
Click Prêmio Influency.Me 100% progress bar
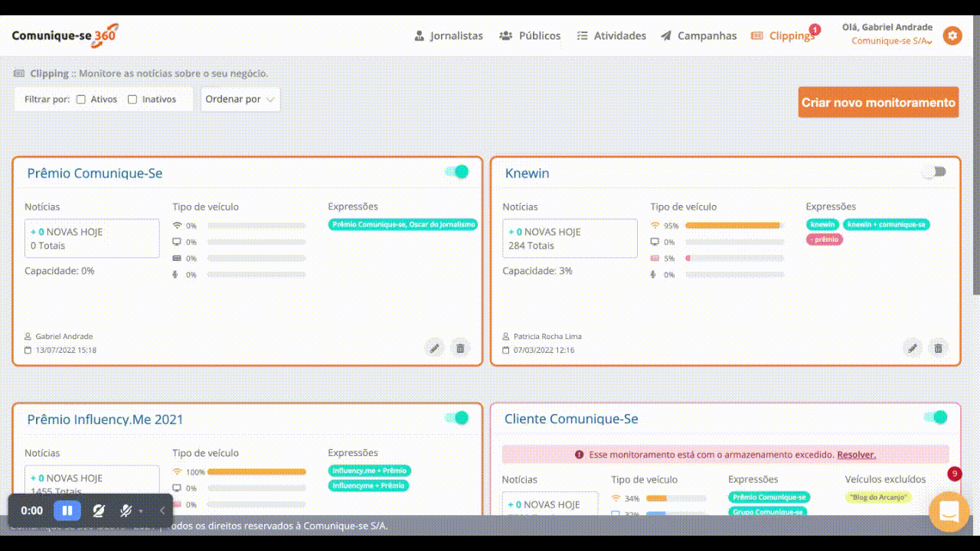256,472
